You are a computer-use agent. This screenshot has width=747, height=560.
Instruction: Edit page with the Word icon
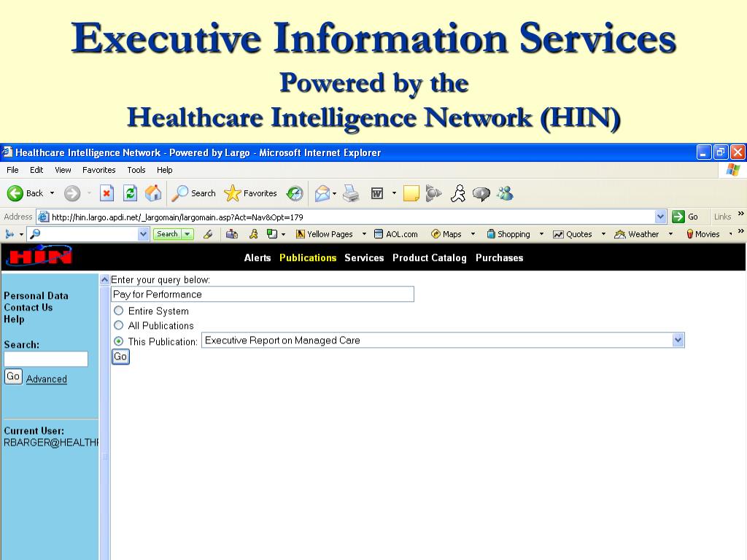[x=377, y=193]
